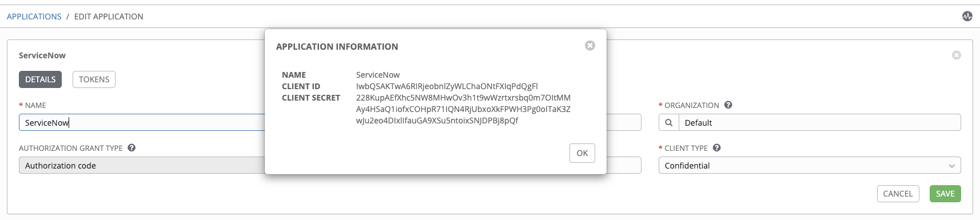Click the Authorization code grant type field
Screen dimensions: 980x220
pyautogui.click(x=142, y=165)
